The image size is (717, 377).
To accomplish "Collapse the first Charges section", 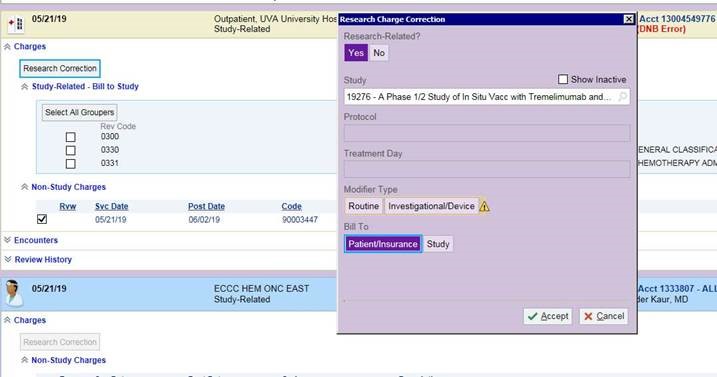I will 7,47.
